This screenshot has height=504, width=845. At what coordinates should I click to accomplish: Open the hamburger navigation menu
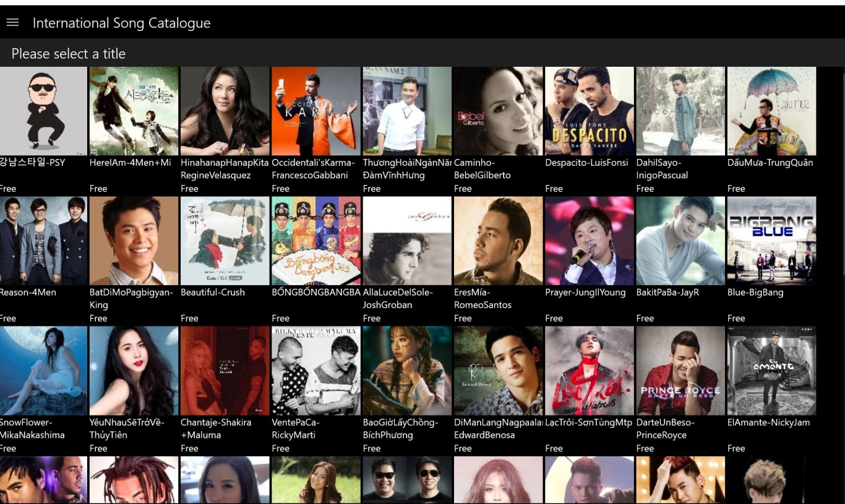point(12,22)
